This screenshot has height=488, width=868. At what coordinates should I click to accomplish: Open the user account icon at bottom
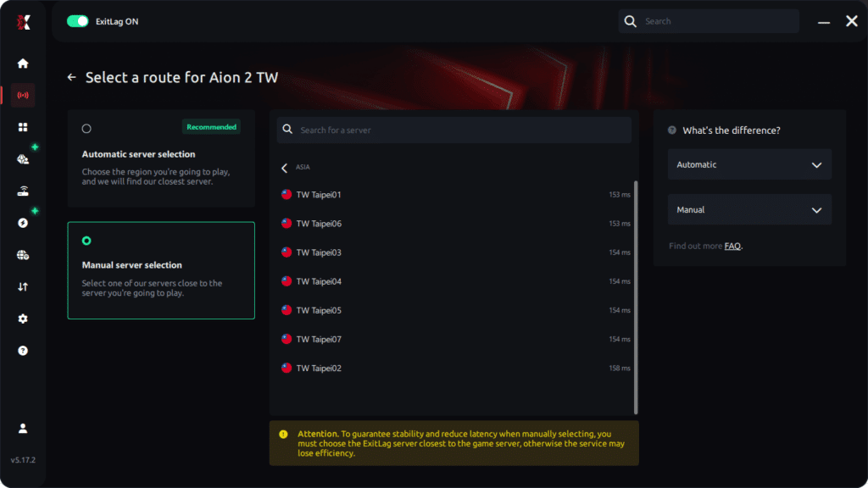(x=22, y=428)
